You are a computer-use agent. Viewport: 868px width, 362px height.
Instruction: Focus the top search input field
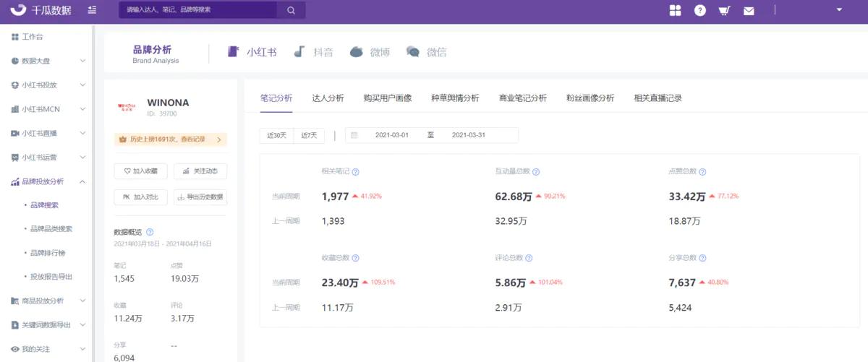198,10
